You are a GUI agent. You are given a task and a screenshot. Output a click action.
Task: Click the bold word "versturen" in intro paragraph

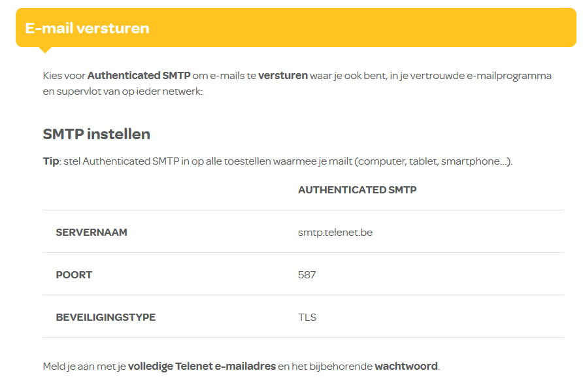point(282,75)
